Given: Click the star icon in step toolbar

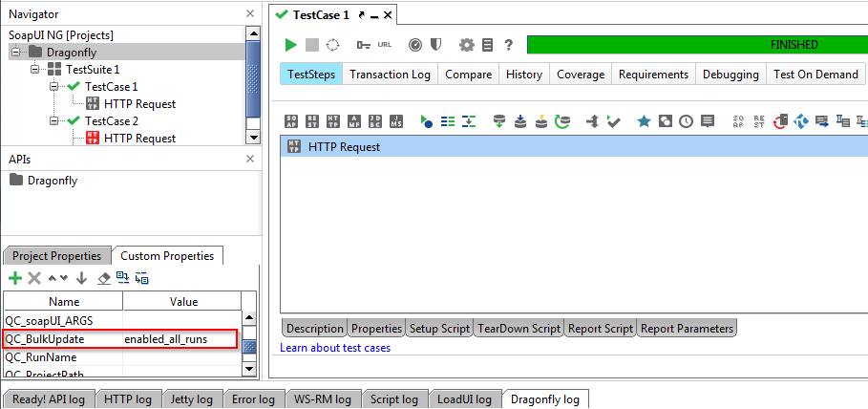Looking at the screenshot, I should pyautogui.click(x=644, y=121).
